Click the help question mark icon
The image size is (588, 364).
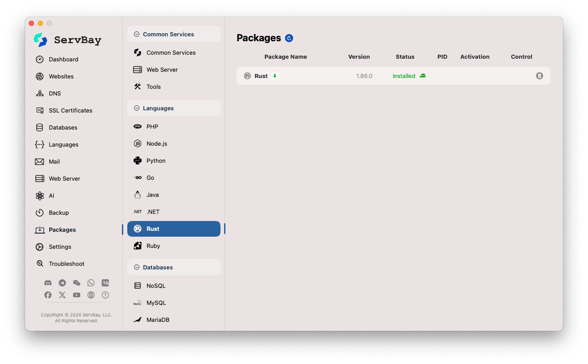(x=105, y=295)
